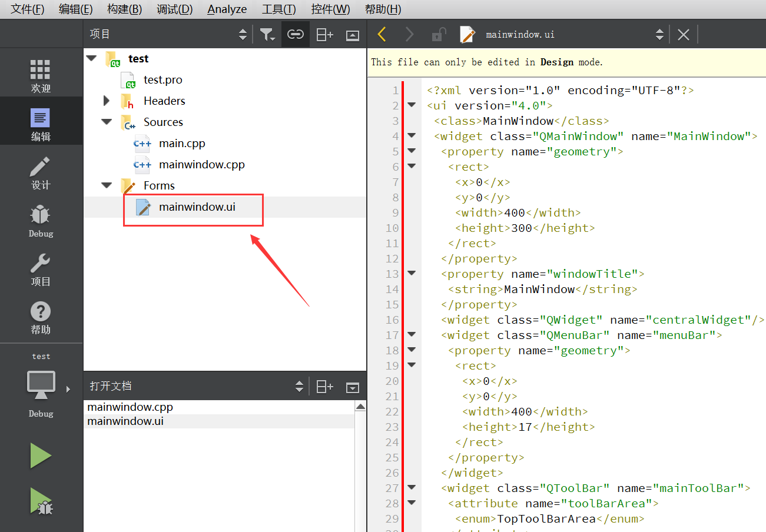This screenshot has height=532, width=766.
Task: Fold the windowTitle property at line 13
Action: click(412, 273)
